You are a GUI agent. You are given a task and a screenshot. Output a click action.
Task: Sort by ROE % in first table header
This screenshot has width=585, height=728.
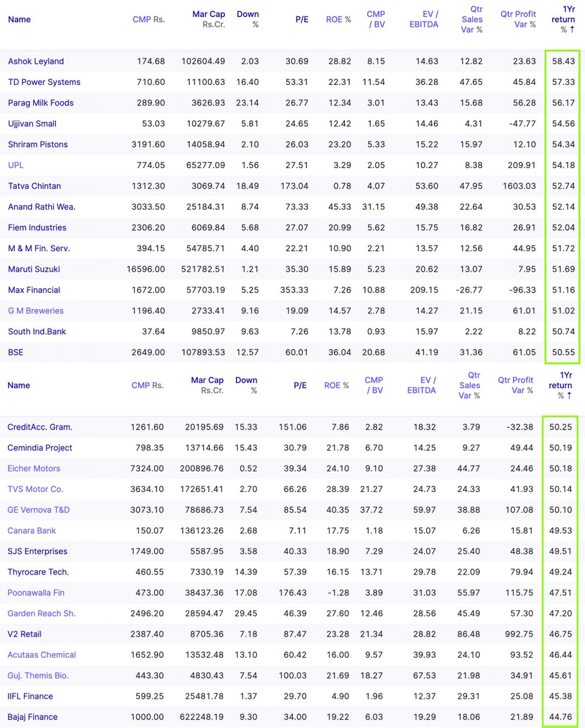click(338, 19)
